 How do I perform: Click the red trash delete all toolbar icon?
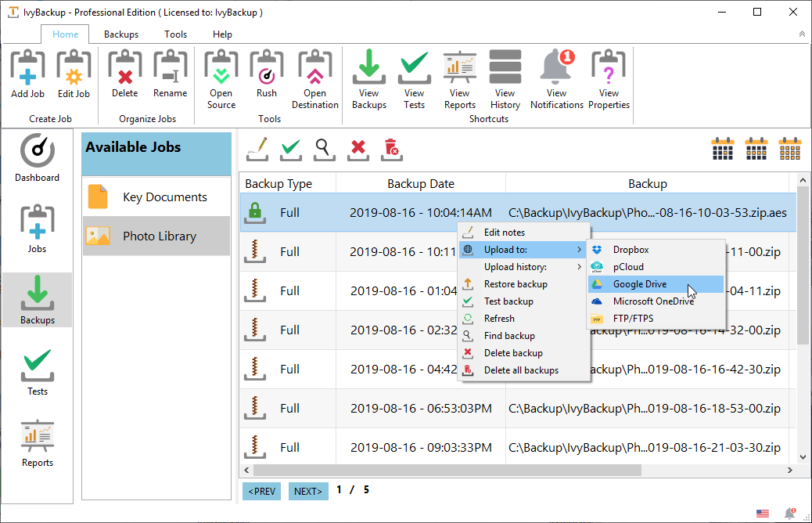(391, 148)
